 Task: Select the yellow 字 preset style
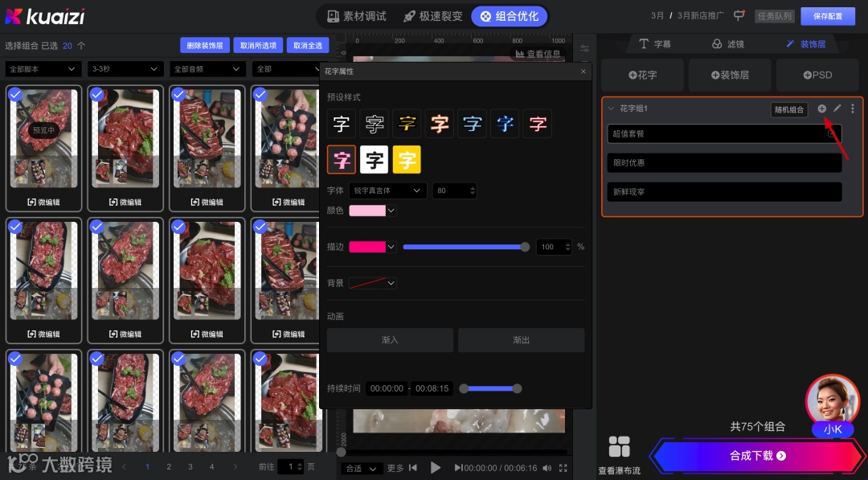(407, 159)
